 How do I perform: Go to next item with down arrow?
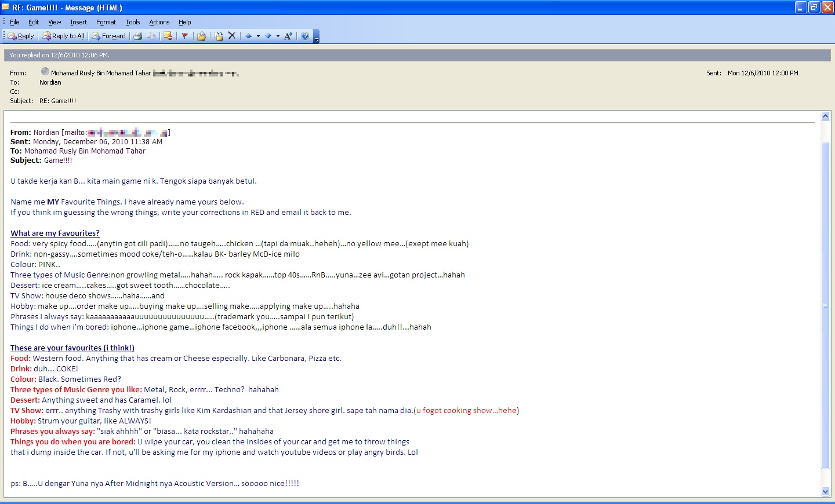[268, 36]
